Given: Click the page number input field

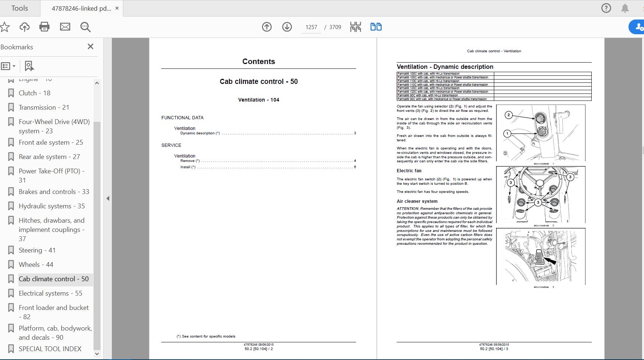Looking at the screenshot, I should [x=311, y=27].
